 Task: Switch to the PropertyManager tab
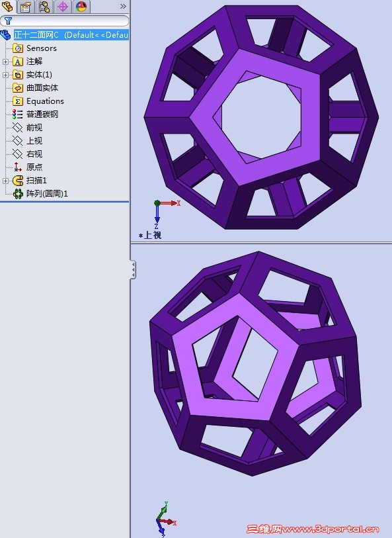(26, 6)
